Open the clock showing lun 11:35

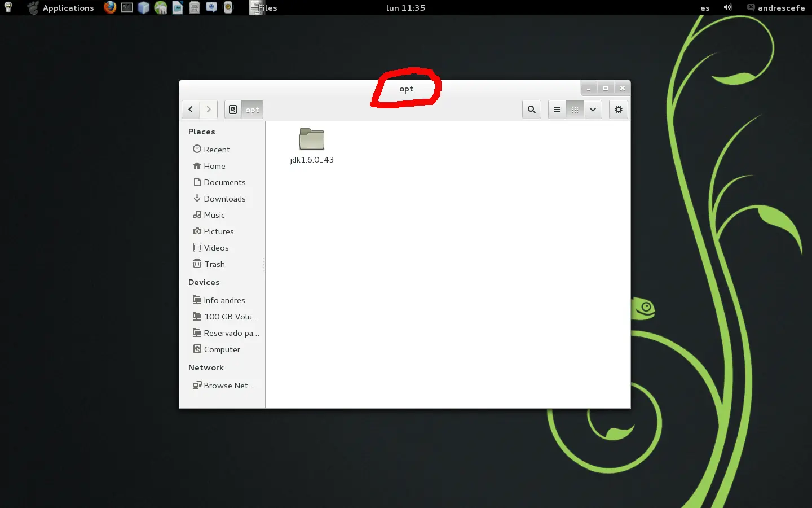click(405, 8)
